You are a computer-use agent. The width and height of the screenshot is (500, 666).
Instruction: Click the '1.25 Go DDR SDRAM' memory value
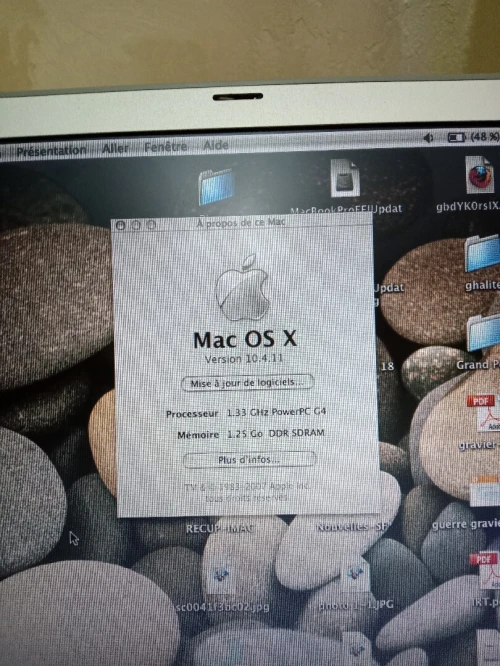point(276,433)
